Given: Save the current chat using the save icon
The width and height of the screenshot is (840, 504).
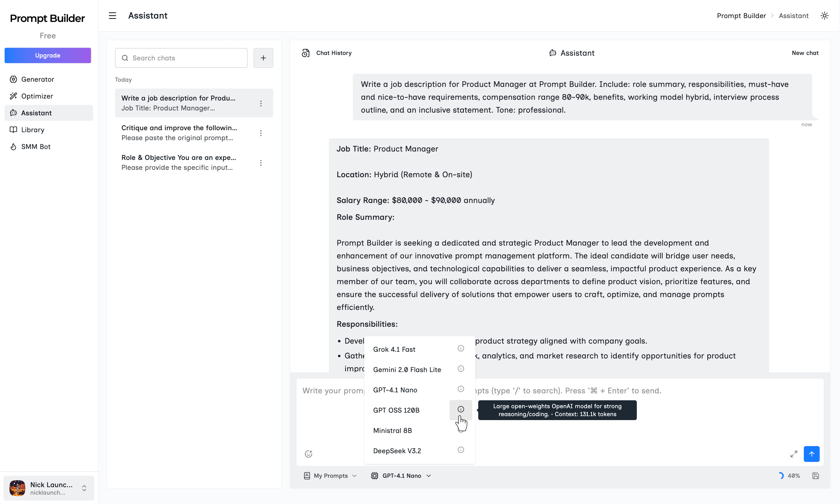Looking at the screenshot, I should 816,476.
